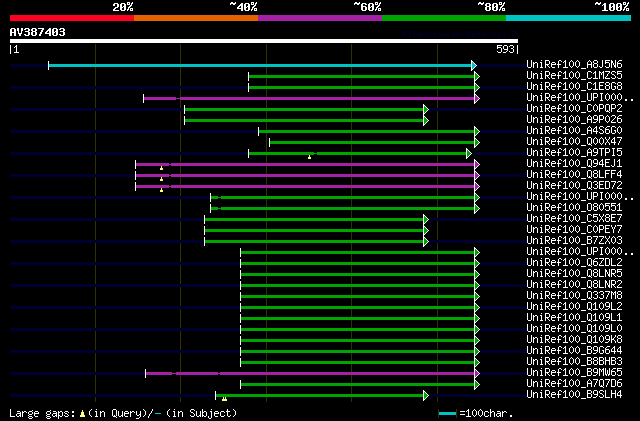Screen dimensions: 640x421
Task: Click the 593 end position label
Action: coord(505,49)
